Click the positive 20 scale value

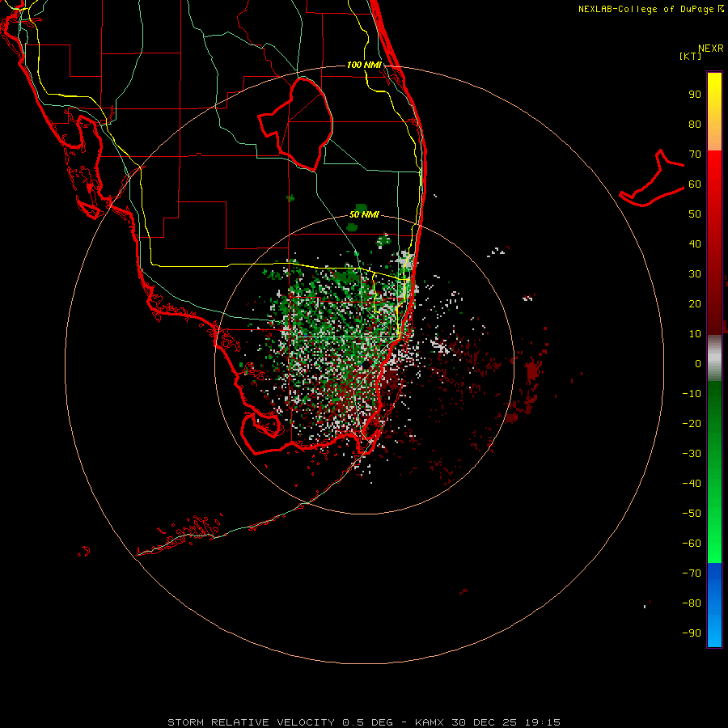tap(695, 303)
